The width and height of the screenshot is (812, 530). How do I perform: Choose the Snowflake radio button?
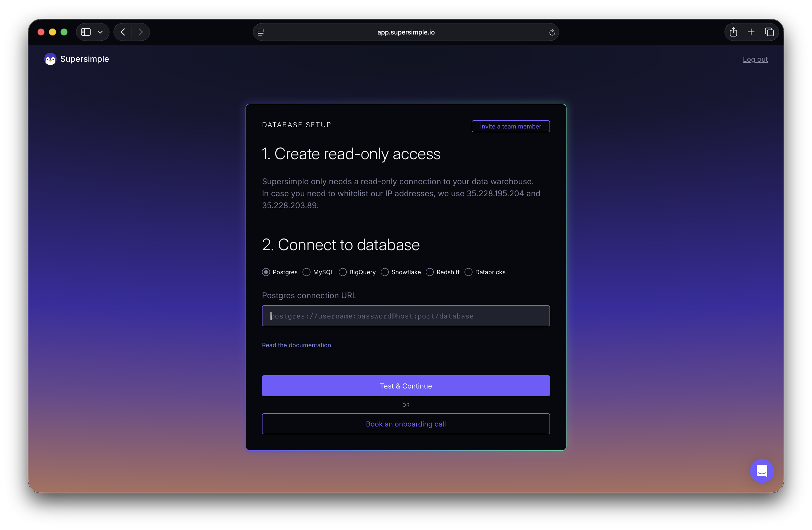[384, 272]
